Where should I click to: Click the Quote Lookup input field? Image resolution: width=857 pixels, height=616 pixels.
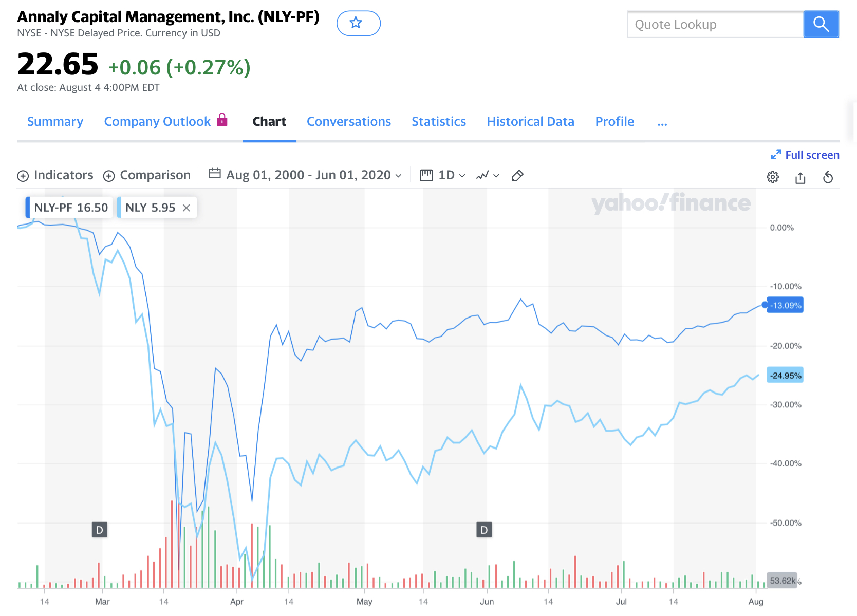(715, 24)
